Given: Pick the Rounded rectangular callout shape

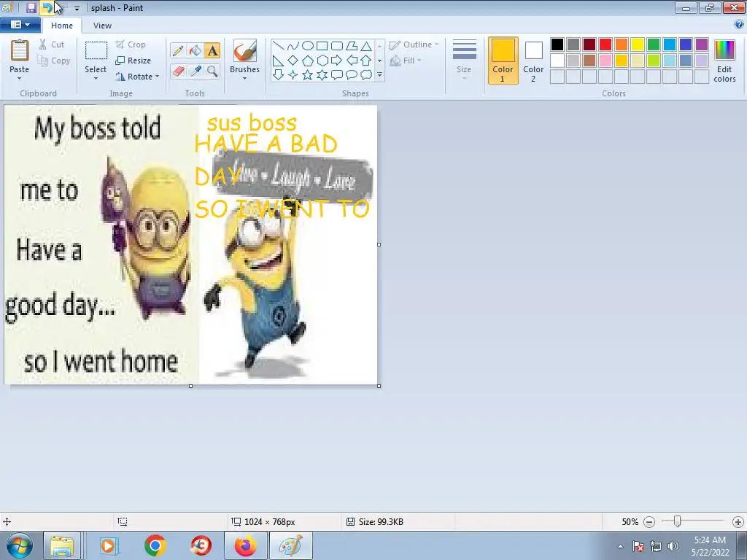Looking at the screenshot, I should coord(337,75).
